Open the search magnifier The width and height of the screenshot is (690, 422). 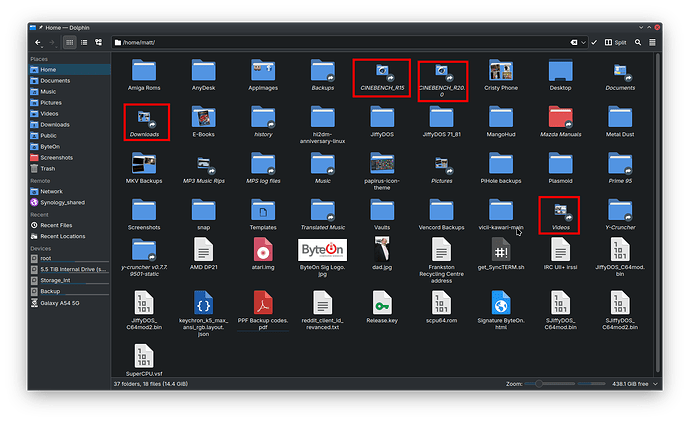638,43
